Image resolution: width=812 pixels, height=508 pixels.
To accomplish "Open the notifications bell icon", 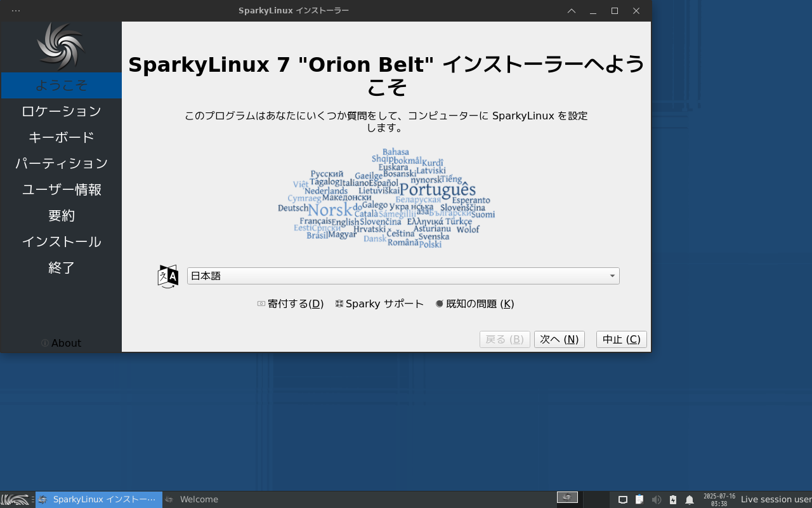I will tap(690, 500).
